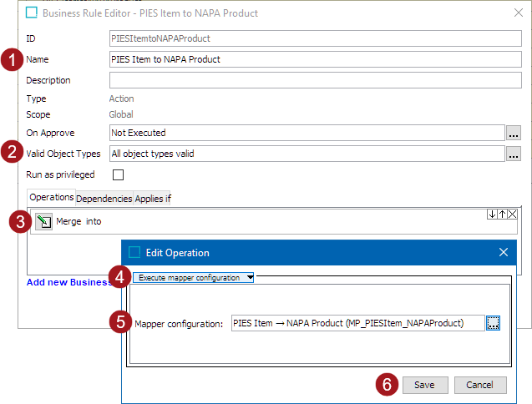Switch to the Operations tab
532x404 pixels.
pyautogui.click(x=51, y=198)
